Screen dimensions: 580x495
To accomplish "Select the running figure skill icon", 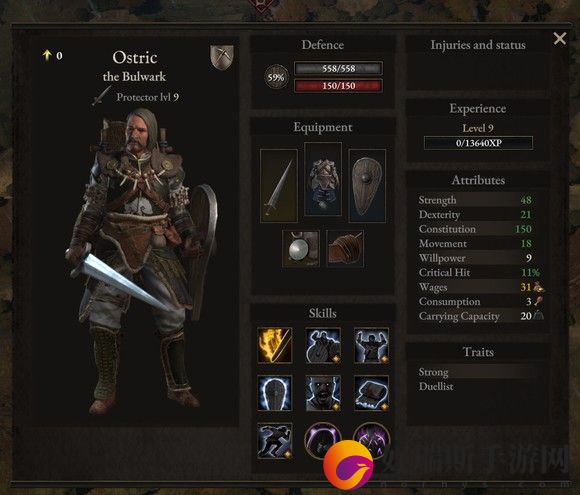I will pyautogui.click(x=274, y=441).
